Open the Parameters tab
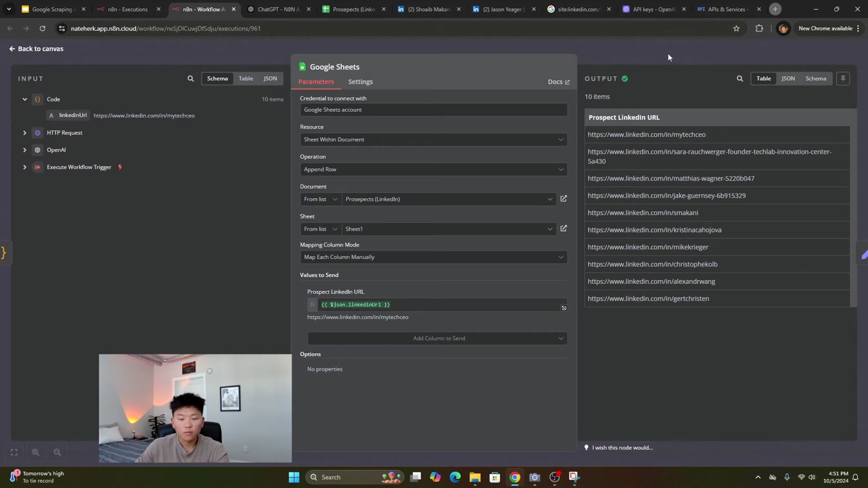Viewport: 868px width, 488px height. tap(316, 82)
